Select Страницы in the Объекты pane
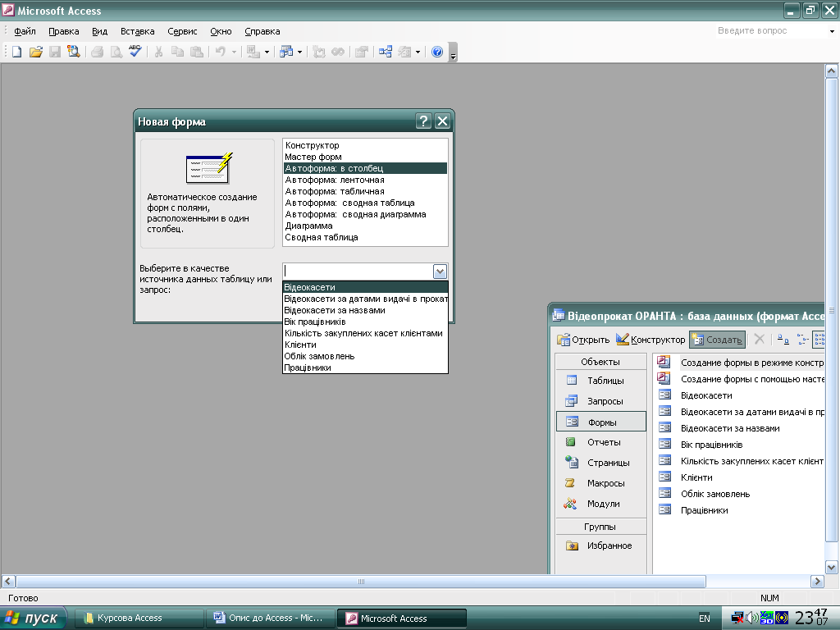Screen dimensions: 840x630 coord(600,463)
